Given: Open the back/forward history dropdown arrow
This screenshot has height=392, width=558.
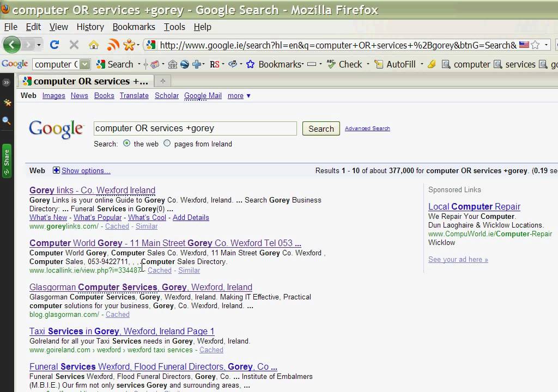Looking at the screenshot, I should (39, 45).
